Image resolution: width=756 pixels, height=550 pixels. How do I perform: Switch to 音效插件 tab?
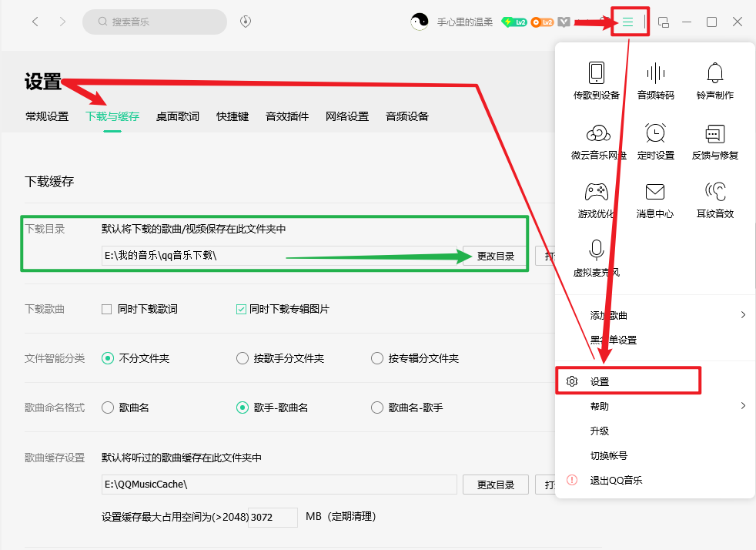(x=287, y=116)
